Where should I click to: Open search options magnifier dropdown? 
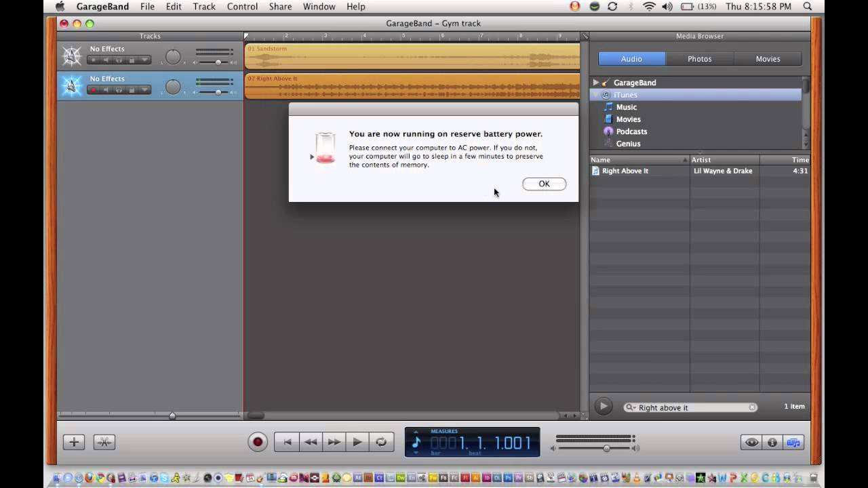click(631, 407)
